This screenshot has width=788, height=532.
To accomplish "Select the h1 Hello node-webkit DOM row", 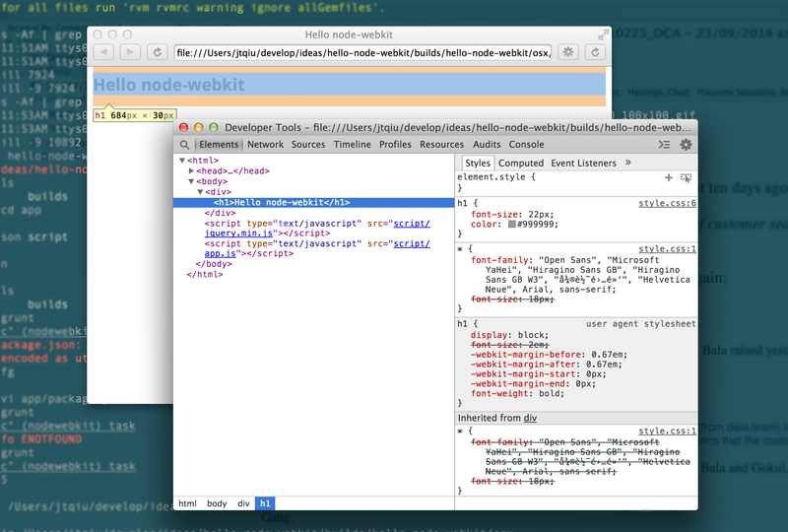I will pos(313,203).
